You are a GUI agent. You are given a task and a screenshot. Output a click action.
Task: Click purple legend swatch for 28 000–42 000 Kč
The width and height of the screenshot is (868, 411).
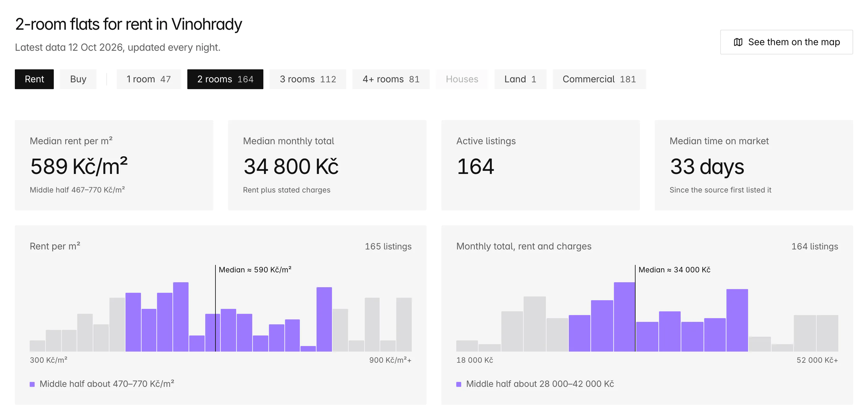coord(459,384)
